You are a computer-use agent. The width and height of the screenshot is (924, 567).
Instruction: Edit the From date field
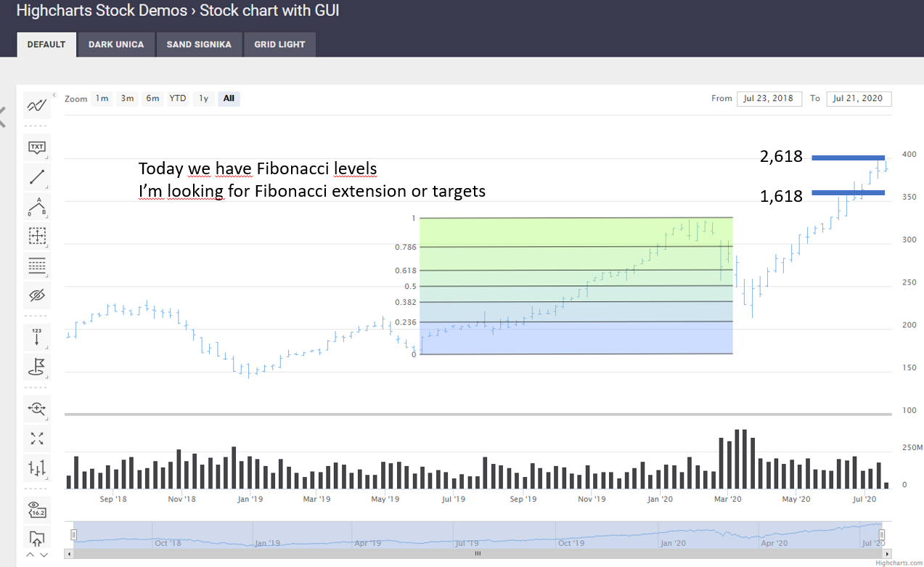tap(769, 99)
